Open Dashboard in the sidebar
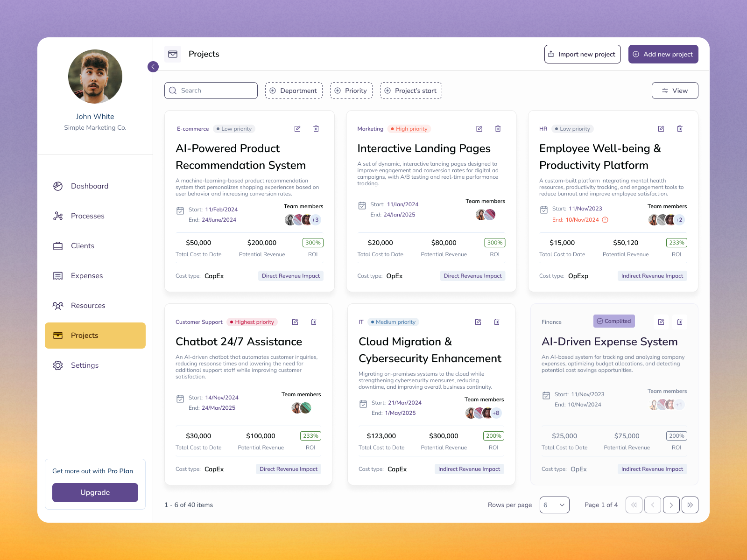 [95, 186]
